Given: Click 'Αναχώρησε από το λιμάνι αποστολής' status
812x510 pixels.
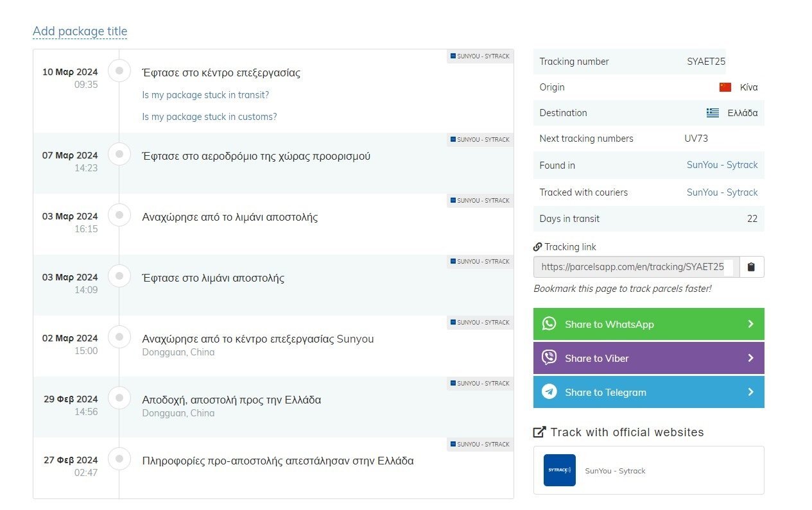Looking at the screenshot, I should pyautogui.click(x=230, y=217).
